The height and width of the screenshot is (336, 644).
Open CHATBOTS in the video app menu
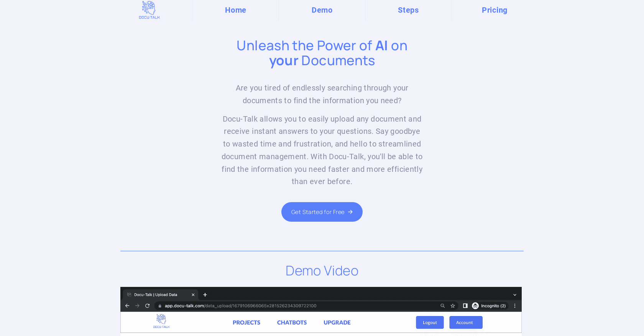pos(292,323)
